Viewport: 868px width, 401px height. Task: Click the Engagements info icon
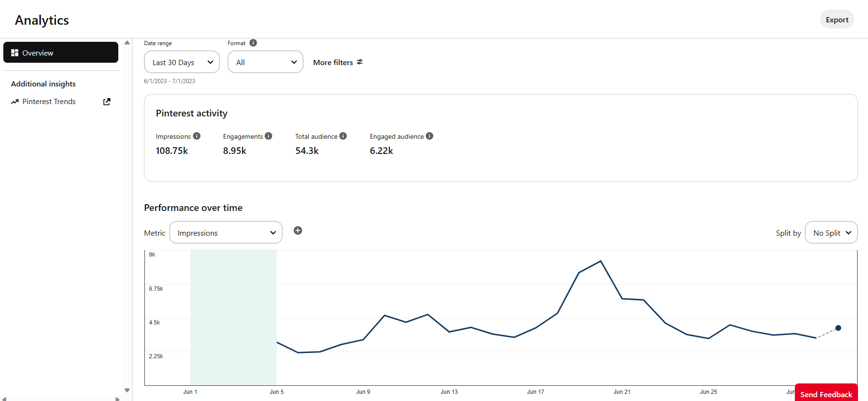pos(268,136)
